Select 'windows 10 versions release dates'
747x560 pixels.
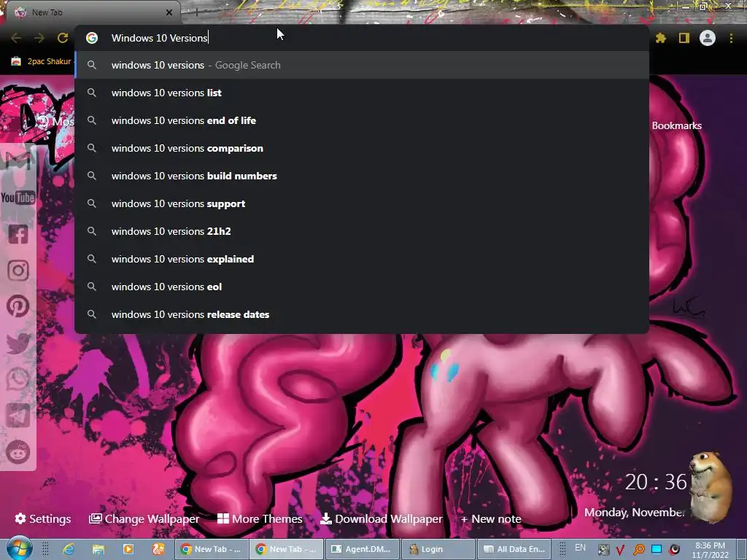(362, 314)
